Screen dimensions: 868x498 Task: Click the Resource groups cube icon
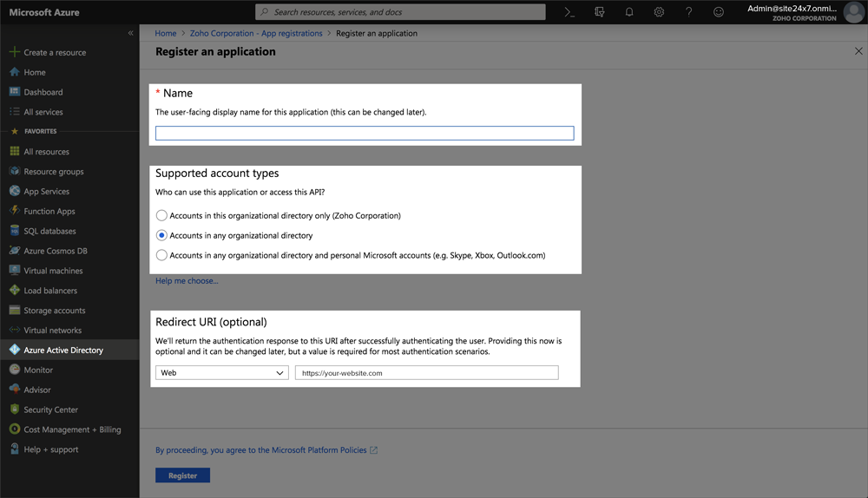15,171
